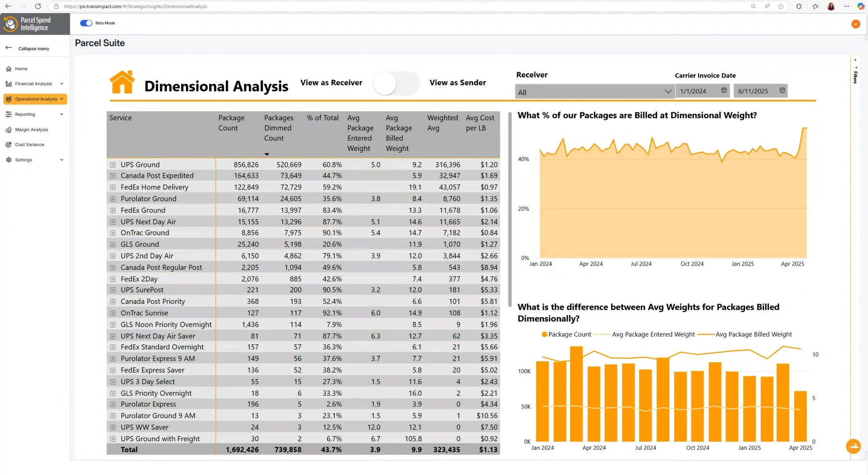Click the Collapse menu arrow icon
This screenshot has width=868, height=475.
point(8,48)
